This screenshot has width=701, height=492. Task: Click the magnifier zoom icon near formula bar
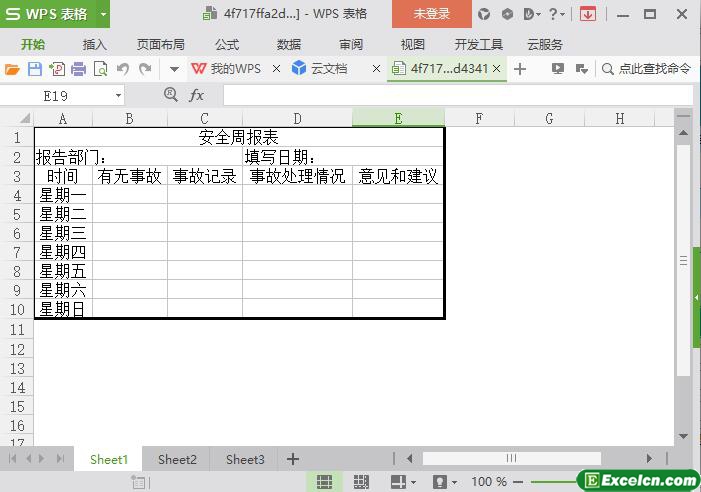(170, 94)
